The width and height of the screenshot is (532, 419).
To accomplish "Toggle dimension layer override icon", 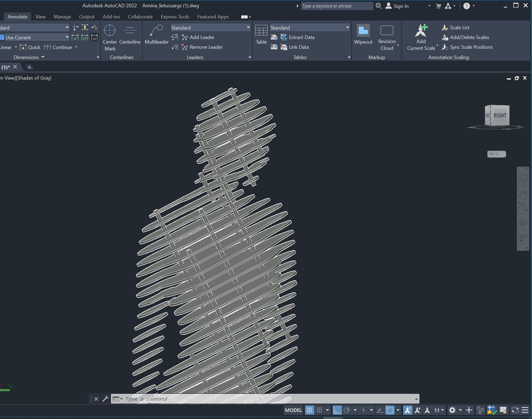I will [x=94, y=37].
